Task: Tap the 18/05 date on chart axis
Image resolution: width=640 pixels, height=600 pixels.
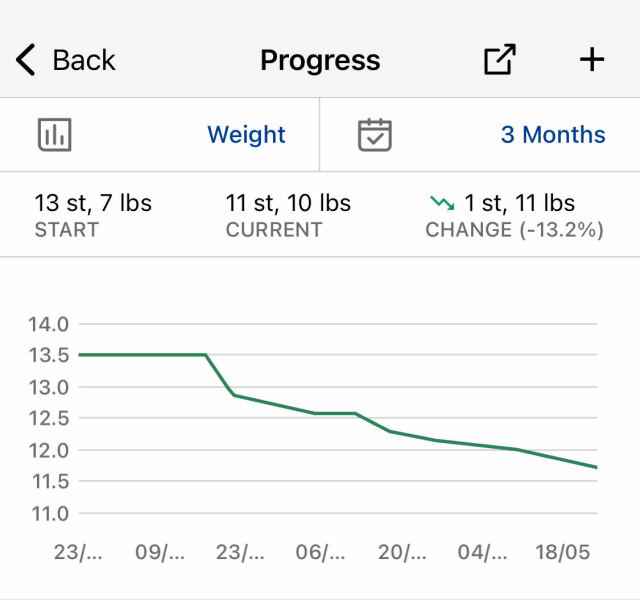Action: (x=562, y=552)
